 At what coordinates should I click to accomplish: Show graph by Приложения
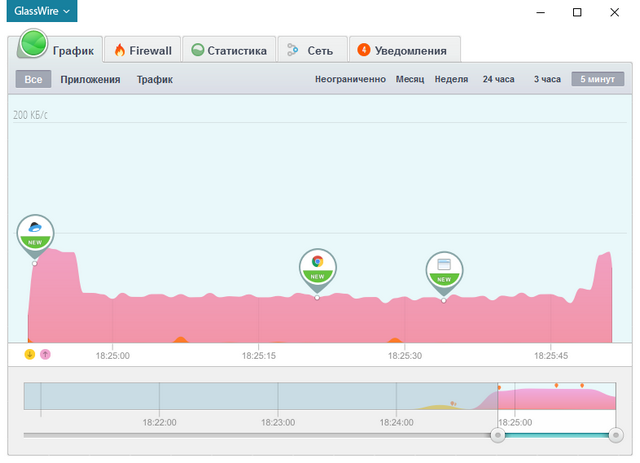click(x=90, y=80)
